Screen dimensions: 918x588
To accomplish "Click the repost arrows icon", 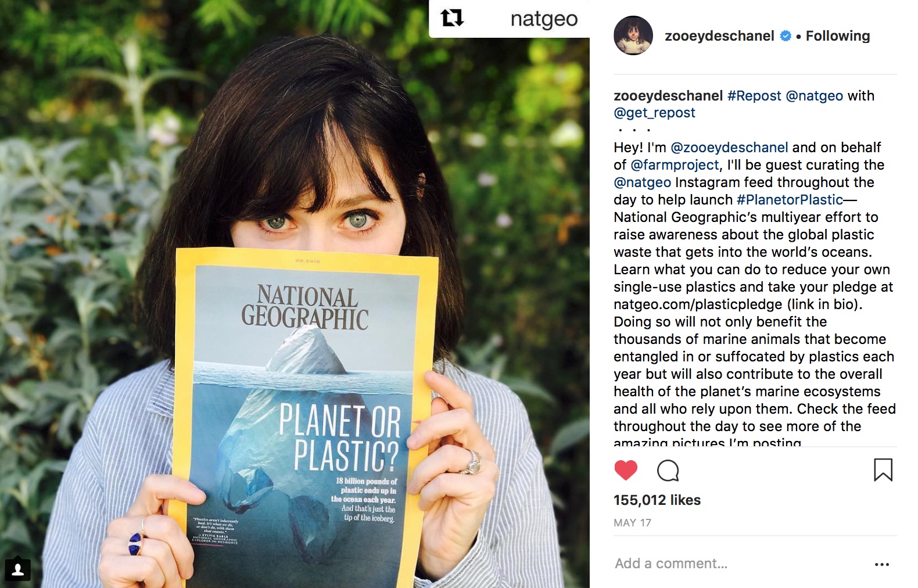I will coord(452,19).
